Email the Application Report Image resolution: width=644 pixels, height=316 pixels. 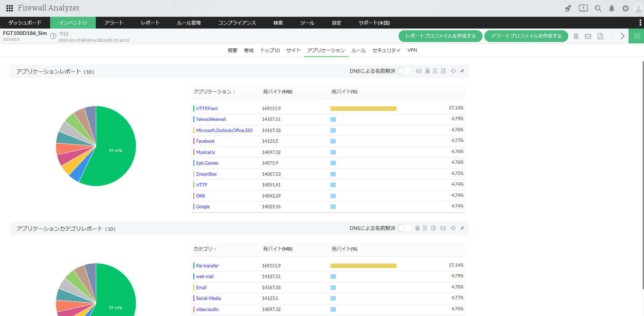[419, 71]
